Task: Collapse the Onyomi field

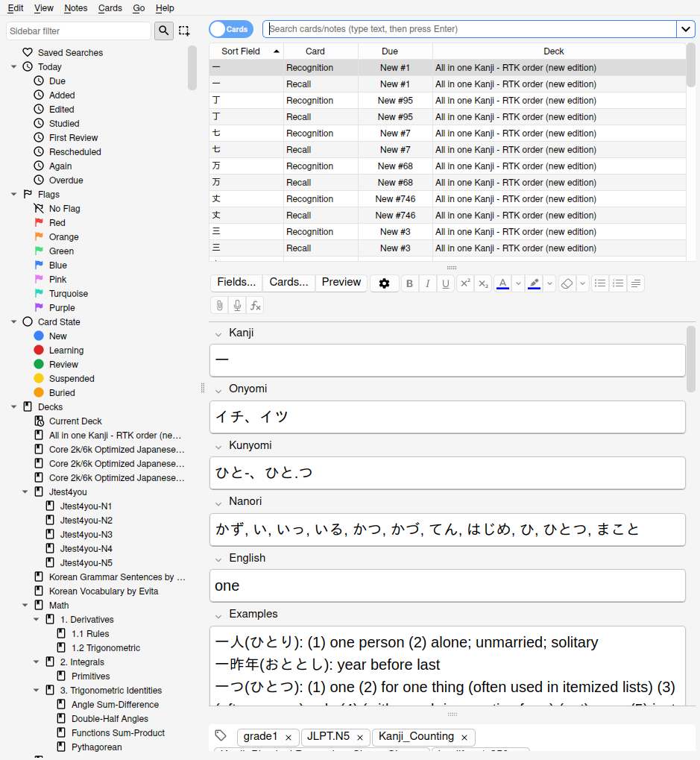Action: pos(218,390)
